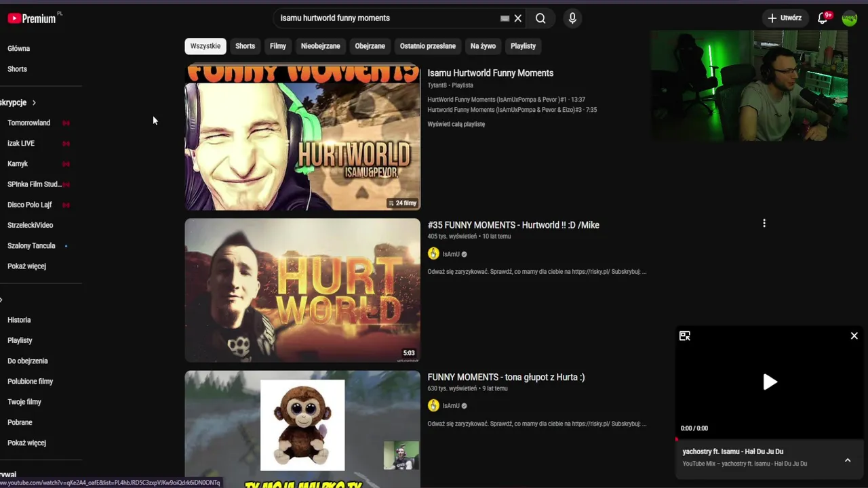
Task: Select the Obejrzane filter chip
Action: 370,46
